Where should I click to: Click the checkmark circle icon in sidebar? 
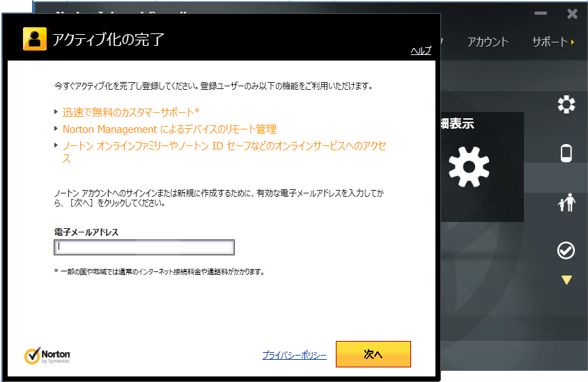(x=566, y=250)
